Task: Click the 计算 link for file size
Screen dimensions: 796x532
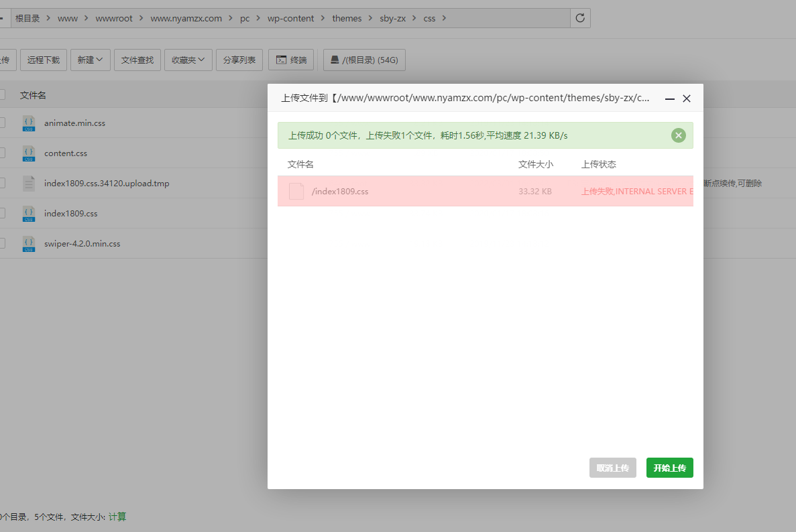Action: (x=117, y=517)
